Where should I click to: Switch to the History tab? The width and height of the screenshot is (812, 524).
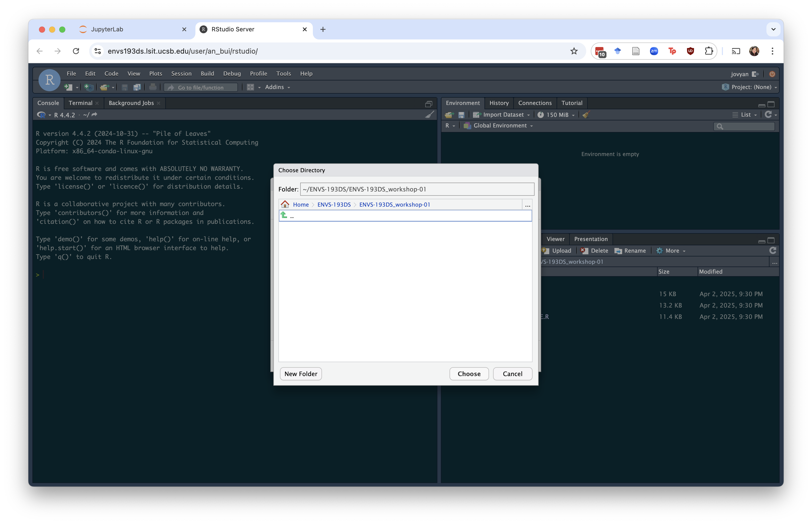click(499, 103)
